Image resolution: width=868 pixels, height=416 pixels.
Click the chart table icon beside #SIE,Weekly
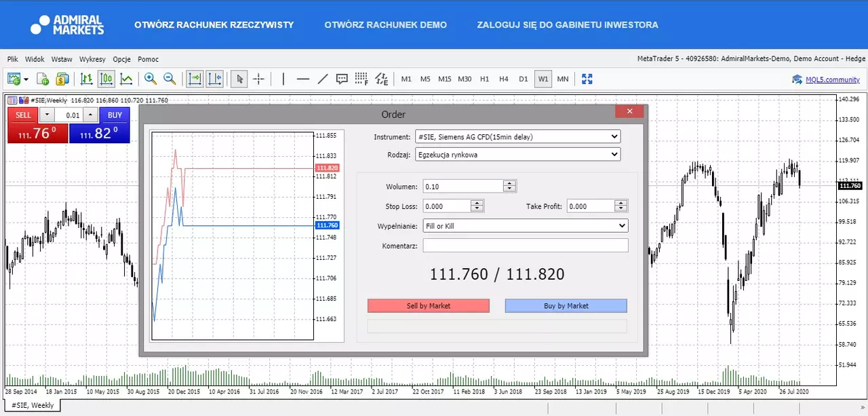(x=12, y=100)
